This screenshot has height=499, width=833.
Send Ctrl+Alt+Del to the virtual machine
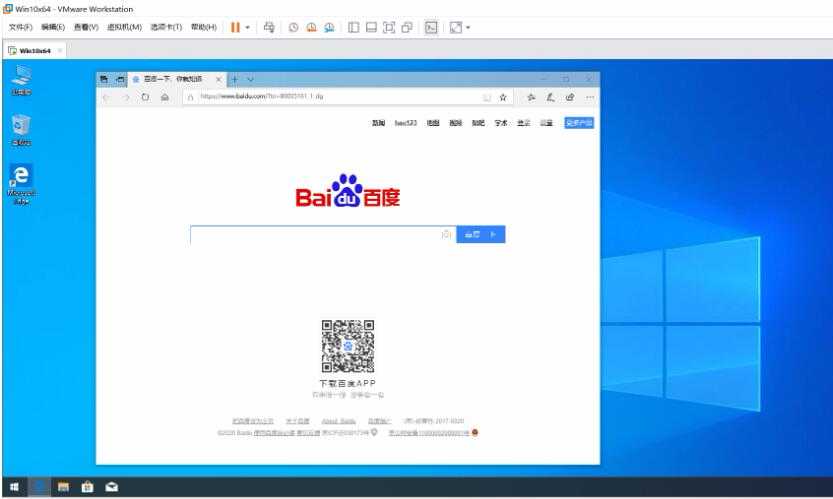269,28
